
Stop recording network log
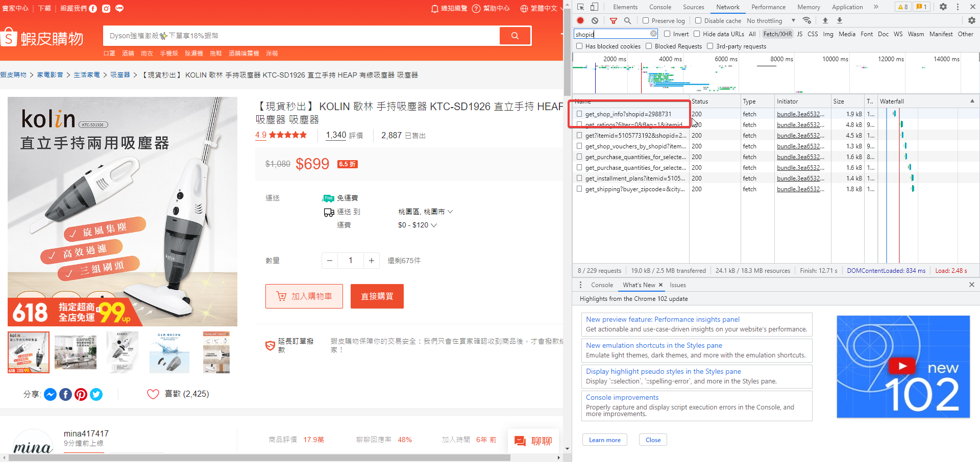(x=580, y=20)
